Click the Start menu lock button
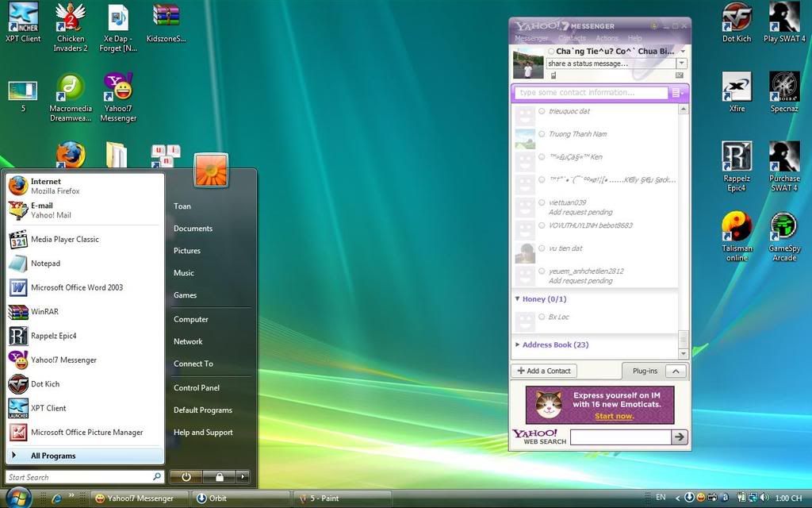812x508 pixels. (219, 476)
